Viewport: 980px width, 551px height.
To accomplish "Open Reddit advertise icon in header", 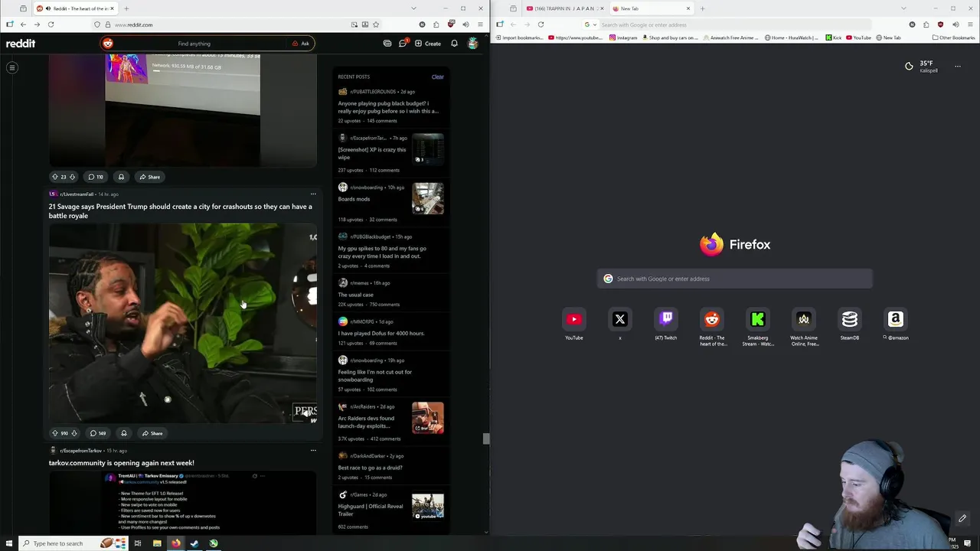I will 387,44.
